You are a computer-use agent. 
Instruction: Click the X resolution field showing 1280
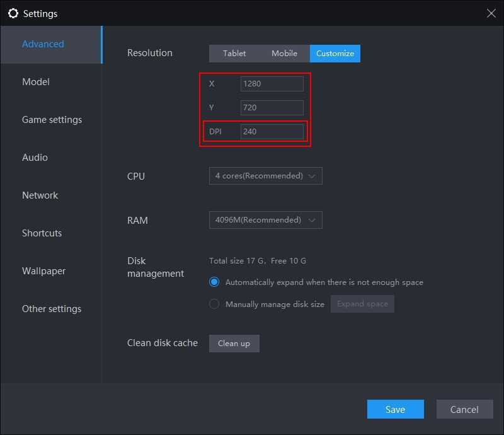point(272,84)
